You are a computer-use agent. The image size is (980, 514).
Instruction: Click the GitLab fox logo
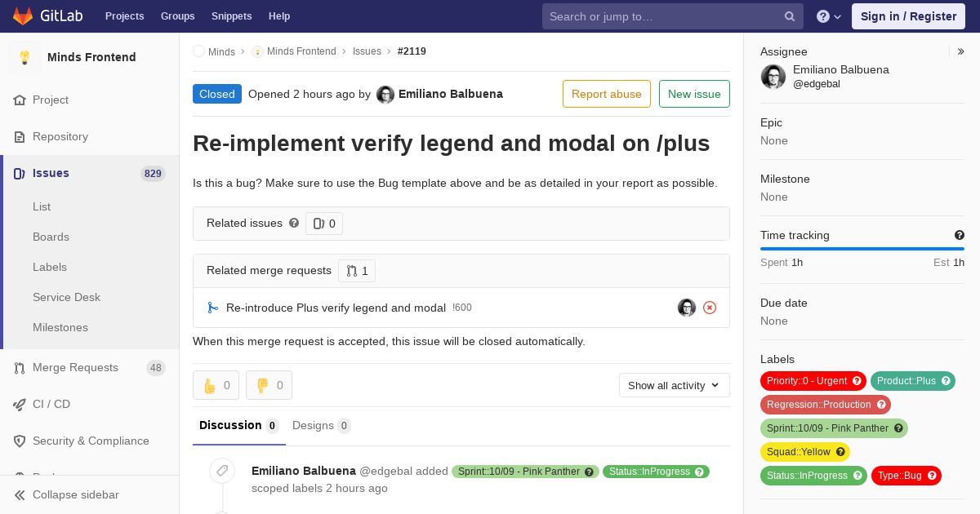click(24, 16)
